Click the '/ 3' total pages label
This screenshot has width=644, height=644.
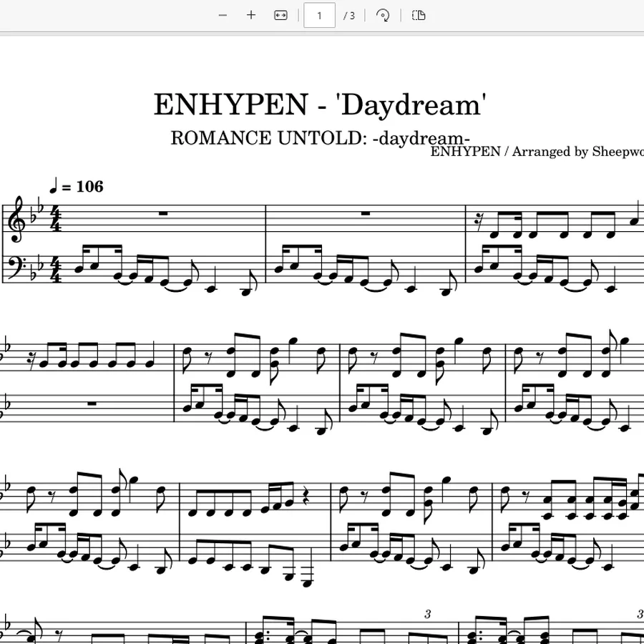[x=349, y=16]
